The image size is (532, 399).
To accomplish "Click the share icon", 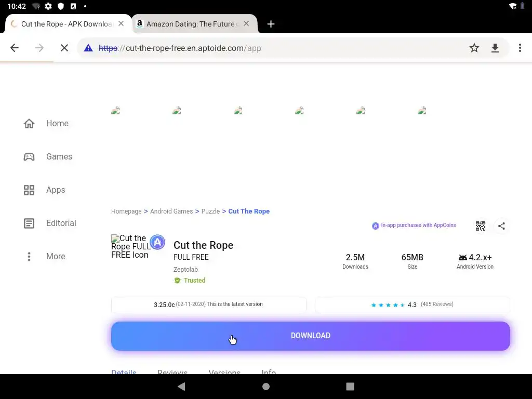I will (x=501, y=226).
